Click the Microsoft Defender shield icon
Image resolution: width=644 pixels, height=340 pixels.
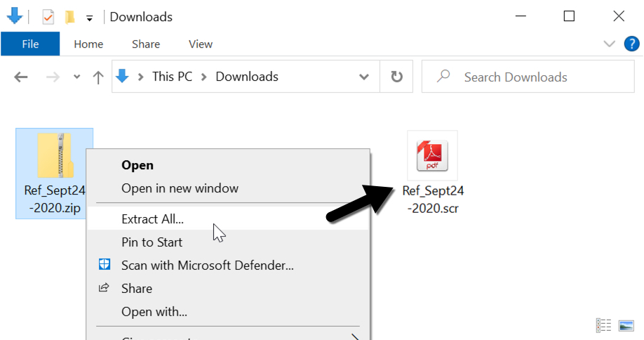click(x=105, y=264)
